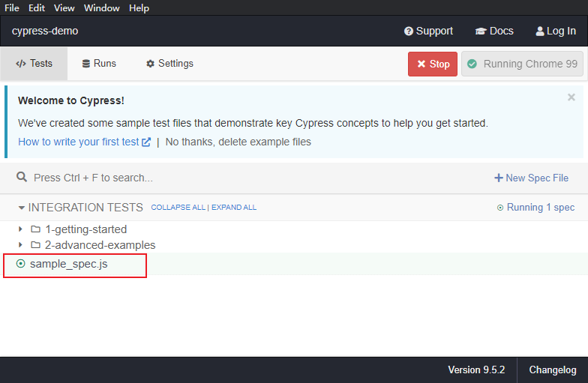Open the sample_spec.js file
This screenshot has height=383, width=588.
pyautogui.click(x=69, y=264)
